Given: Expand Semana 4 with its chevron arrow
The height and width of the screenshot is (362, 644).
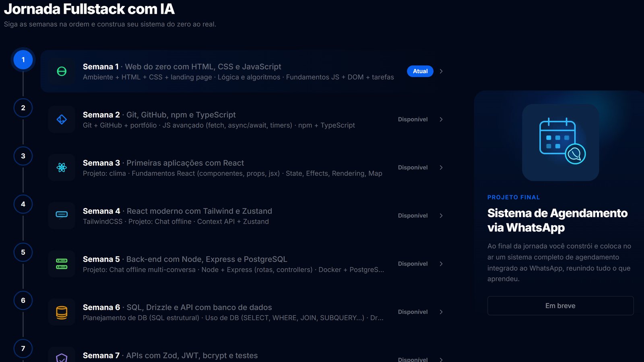Looking at the screenshot, I should 441,216.
